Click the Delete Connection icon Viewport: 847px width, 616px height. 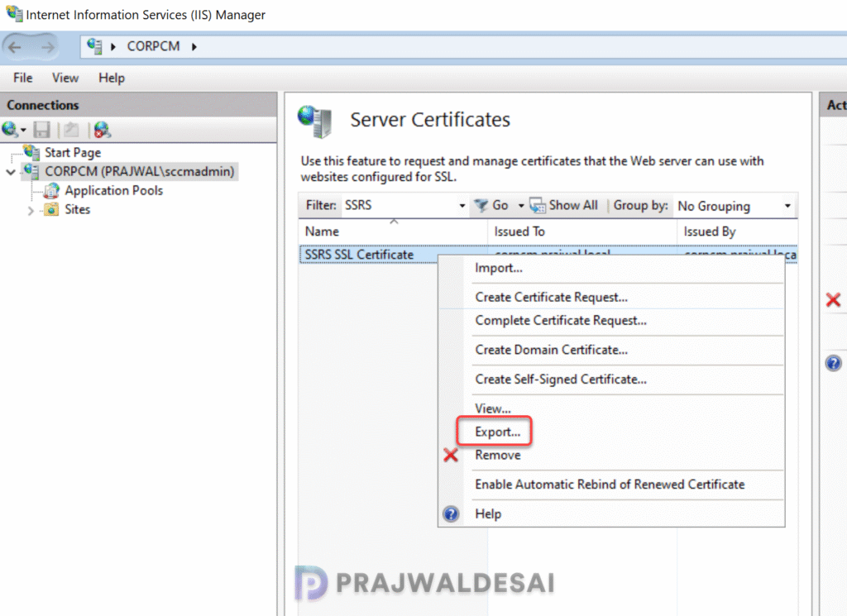coord(102,130)
